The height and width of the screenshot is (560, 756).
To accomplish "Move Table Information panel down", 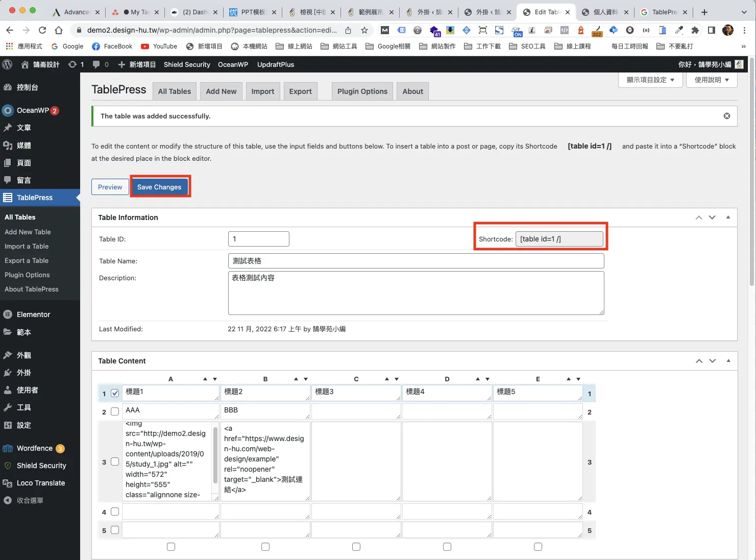I will tap(712, 217).
